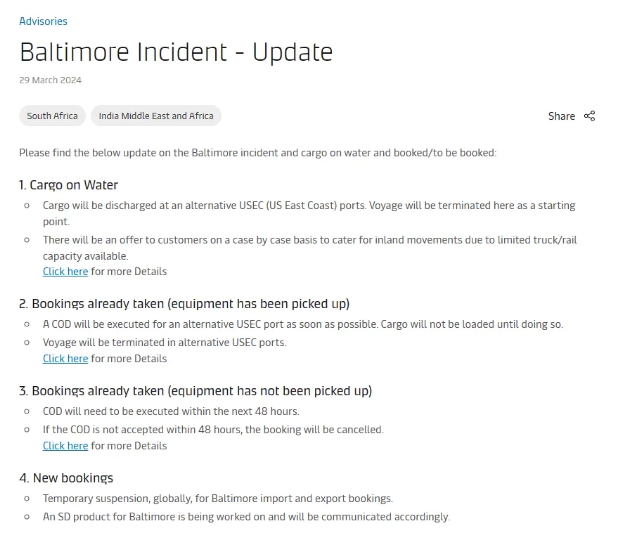Click the 'Please find the below update' intro paragraph
Viewport: 637px width, 537px height.
pos(258,153)
